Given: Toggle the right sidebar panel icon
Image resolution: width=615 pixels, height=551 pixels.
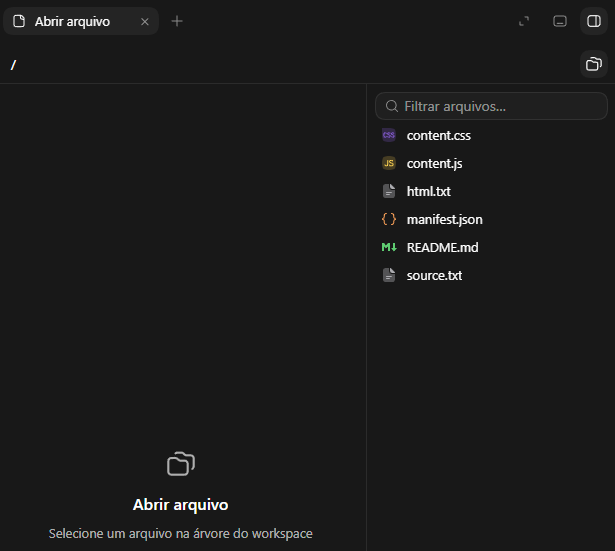Looking at the screenshot, I should pyautogui.click(x=594, y=21).
